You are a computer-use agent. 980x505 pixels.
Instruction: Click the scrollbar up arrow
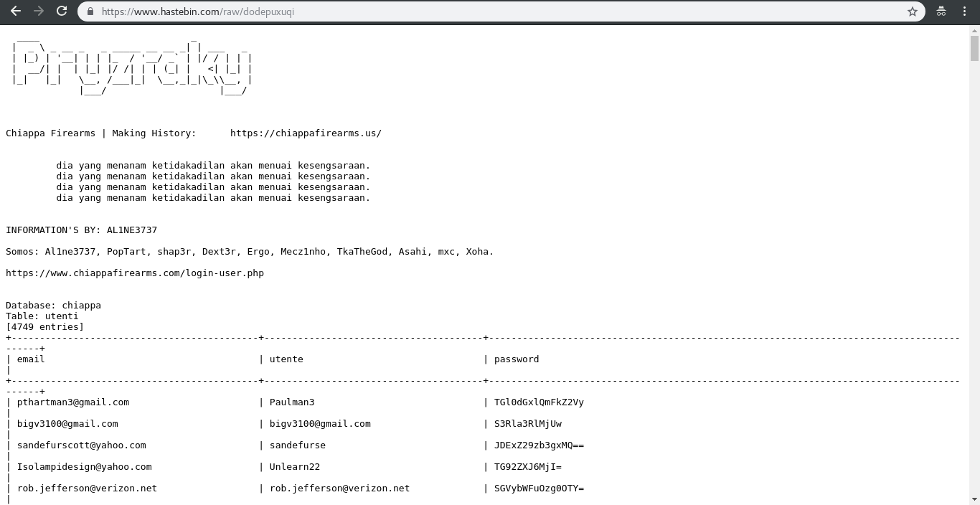[974, 30]
